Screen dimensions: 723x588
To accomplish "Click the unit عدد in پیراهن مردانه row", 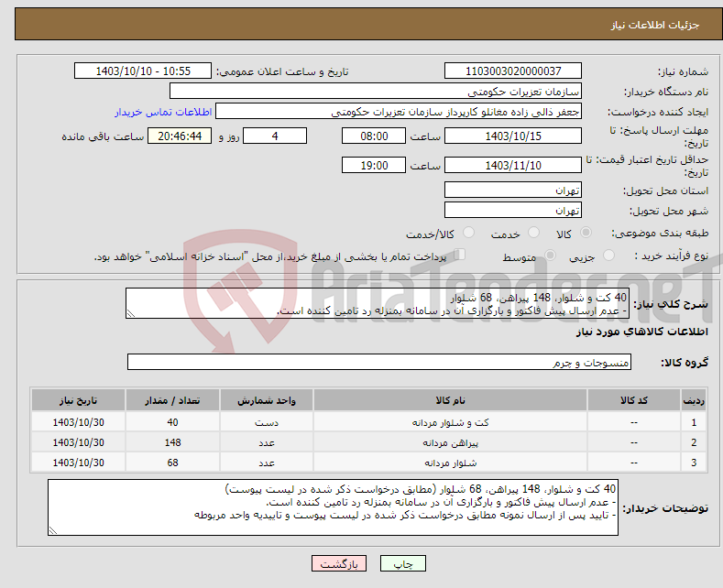I will pos(267,442).
